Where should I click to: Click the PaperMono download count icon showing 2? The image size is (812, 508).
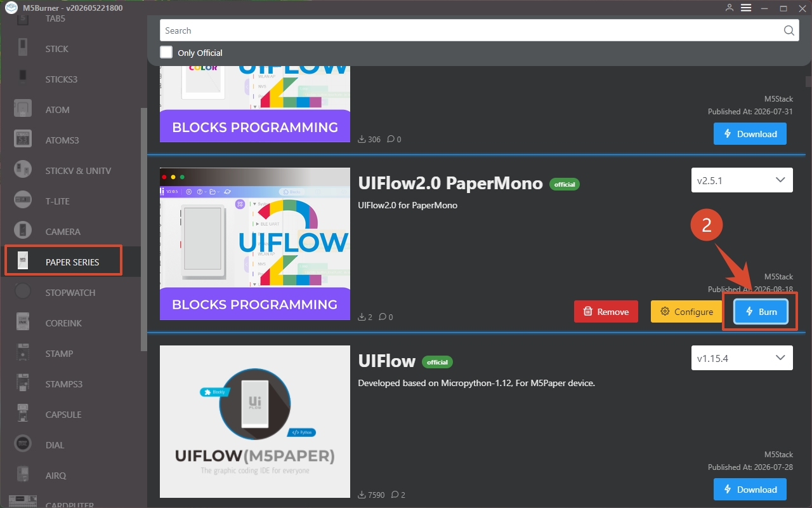coord(362,317)
